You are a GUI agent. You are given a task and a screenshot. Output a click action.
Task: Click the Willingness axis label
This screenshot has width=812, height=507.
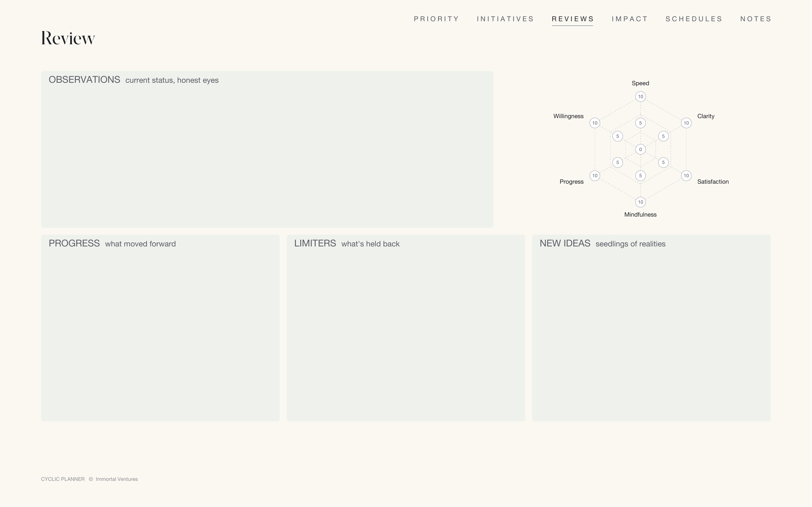coord(568,116)
